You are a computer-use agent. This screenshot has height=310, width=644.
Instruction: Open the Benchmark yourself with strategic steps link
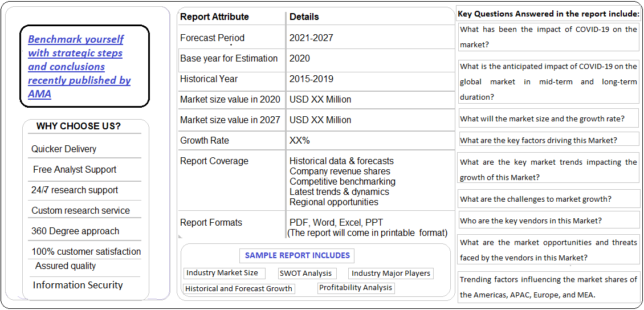click(79, 67)
